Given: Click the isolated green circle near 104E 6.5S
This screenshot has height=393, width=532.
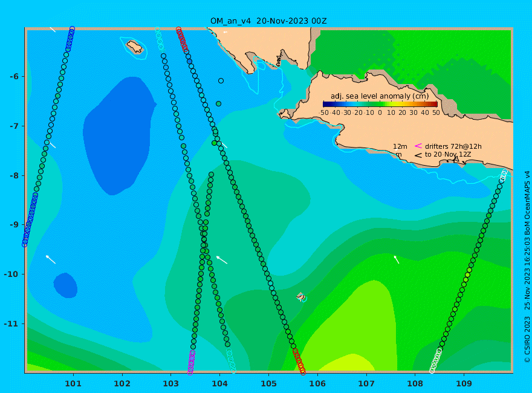Looking at the screenshot, I should coord(218,103).
